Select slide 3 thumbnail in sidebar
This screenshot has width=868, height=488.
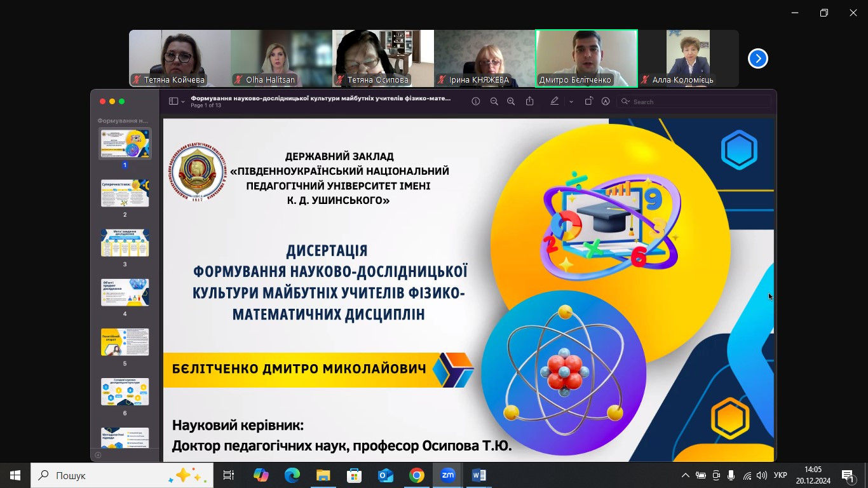point(125,243)
